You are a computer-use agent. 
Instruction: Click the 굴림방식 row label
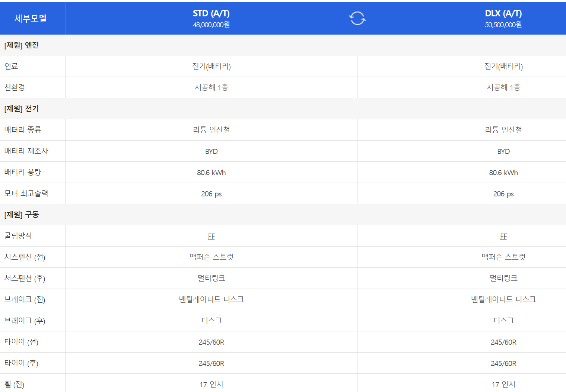click(x=18, y=236)
